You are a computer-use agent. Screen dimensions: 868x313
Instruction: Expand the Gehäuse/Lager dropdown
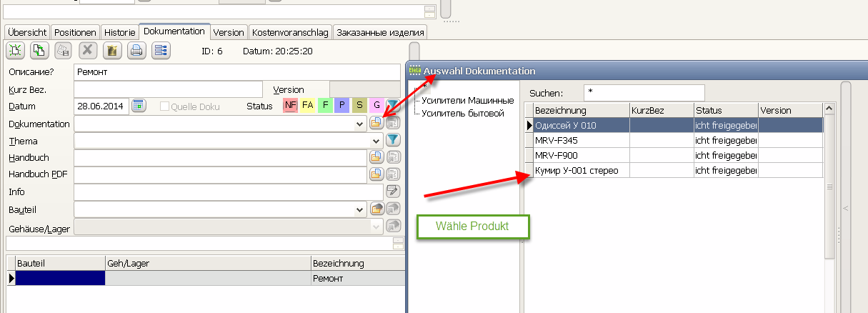(376, 227)
